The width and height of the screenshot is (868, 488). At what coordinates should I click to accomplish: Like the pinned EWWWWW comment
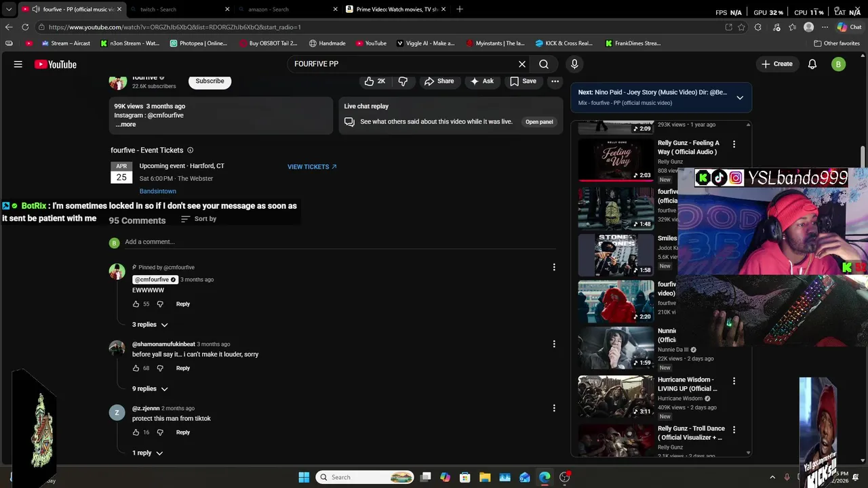[136, 304]
